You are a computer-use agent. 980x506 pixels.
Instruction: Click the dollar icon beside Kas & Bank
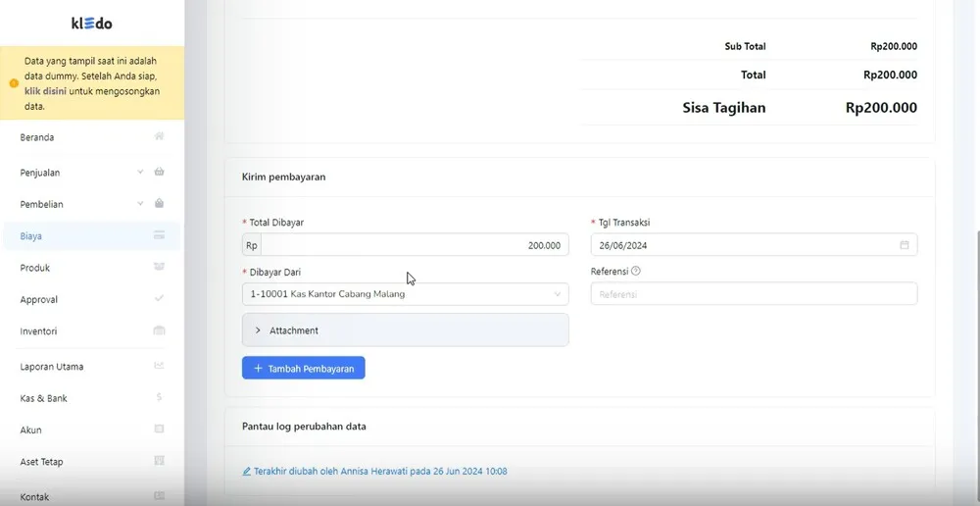160,397
